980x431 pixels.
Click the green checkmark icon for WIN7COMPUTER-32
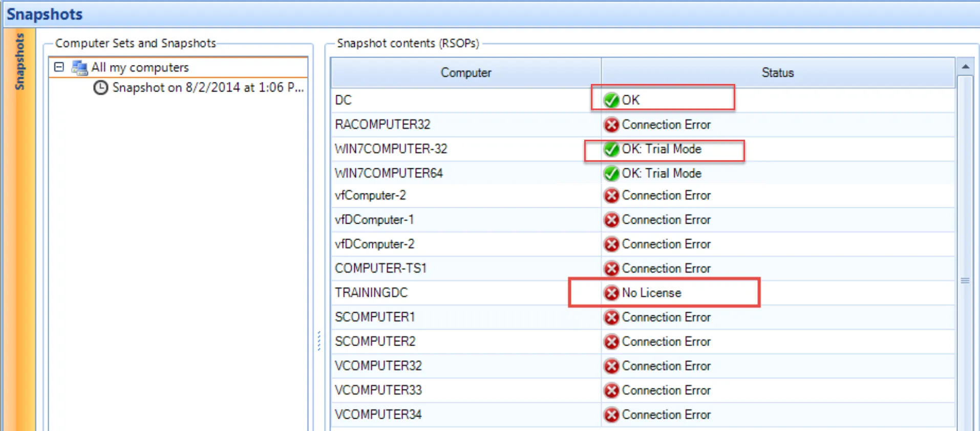click(x=611, y=149)
